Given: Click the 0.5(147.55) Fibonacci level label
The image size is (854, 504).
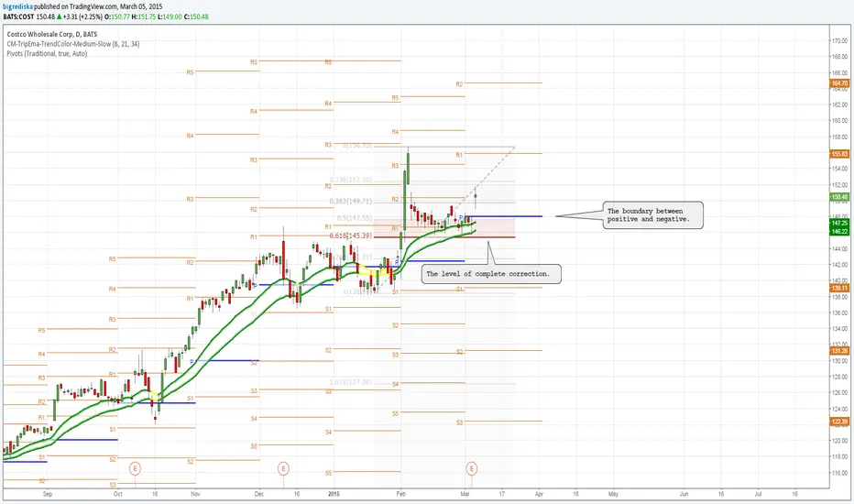Looking at the screenshot, I should 355,218.
